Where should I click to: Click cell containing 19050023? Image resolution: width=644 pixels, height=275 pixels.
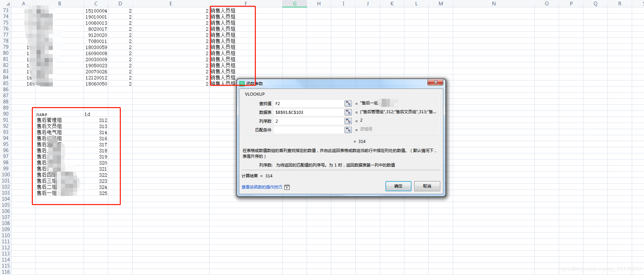pyautogui.click(x=96, y=66)
